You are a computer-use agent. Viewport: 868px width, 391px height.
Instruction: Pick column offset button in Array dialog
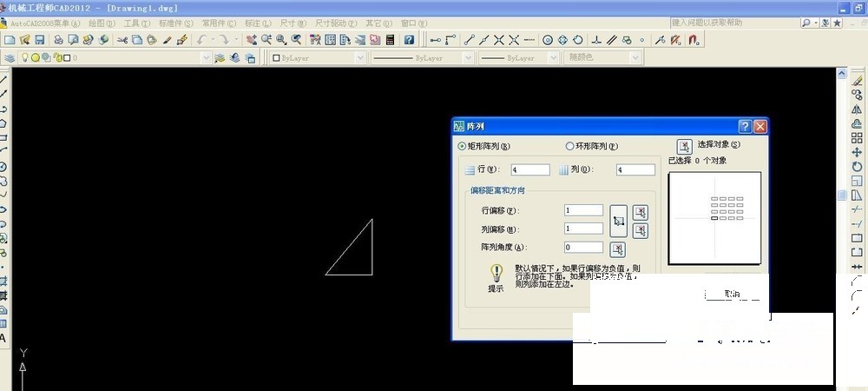tap(641, 230)
